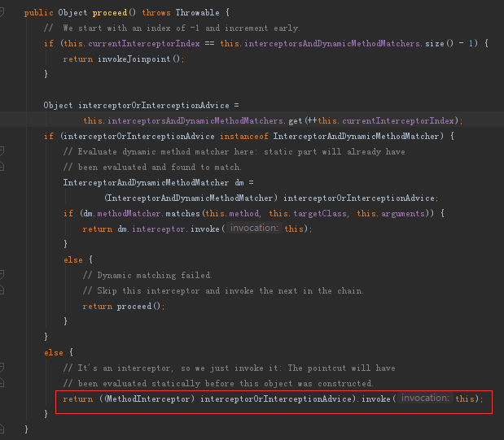Click the 'matches' method call
504x440 pixels.
[x=182, y=213]
